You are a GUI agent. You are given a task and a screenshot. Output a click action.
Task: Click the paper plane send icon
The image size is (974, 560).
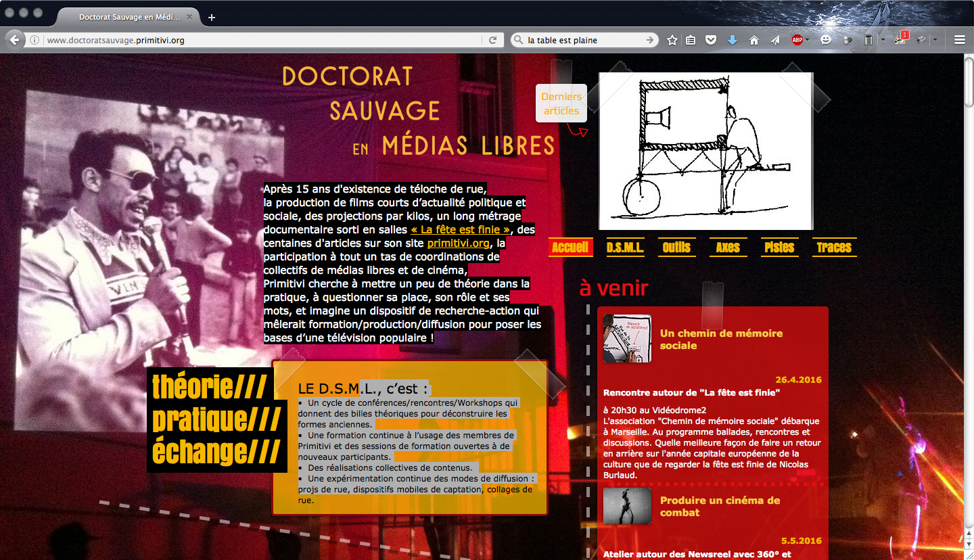(774, 40)
